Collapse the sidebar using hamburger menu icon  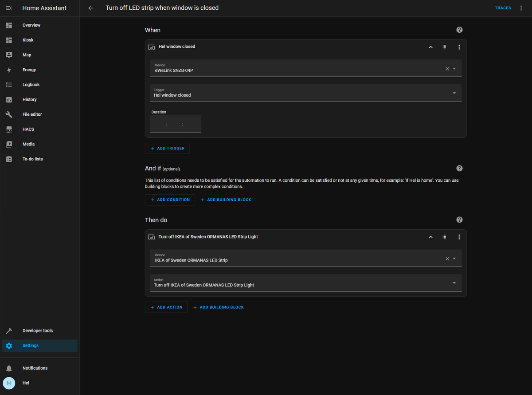9,8
